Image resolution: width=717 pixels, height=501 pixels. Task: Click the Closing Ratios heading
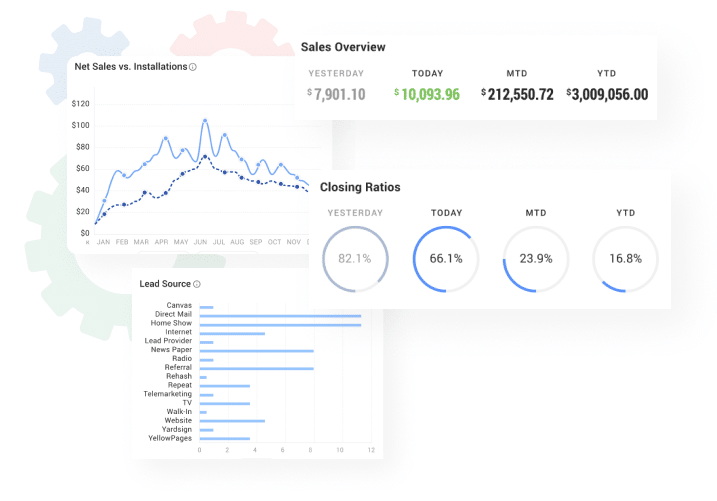360,187
